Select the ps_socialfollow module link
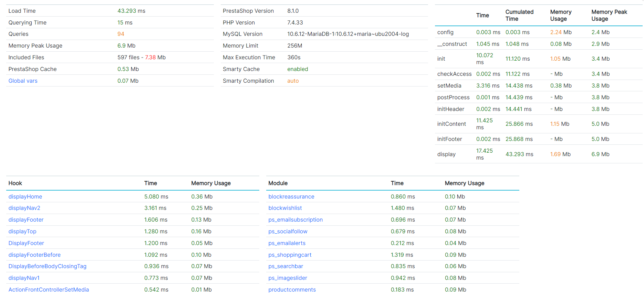 [288, 232]
